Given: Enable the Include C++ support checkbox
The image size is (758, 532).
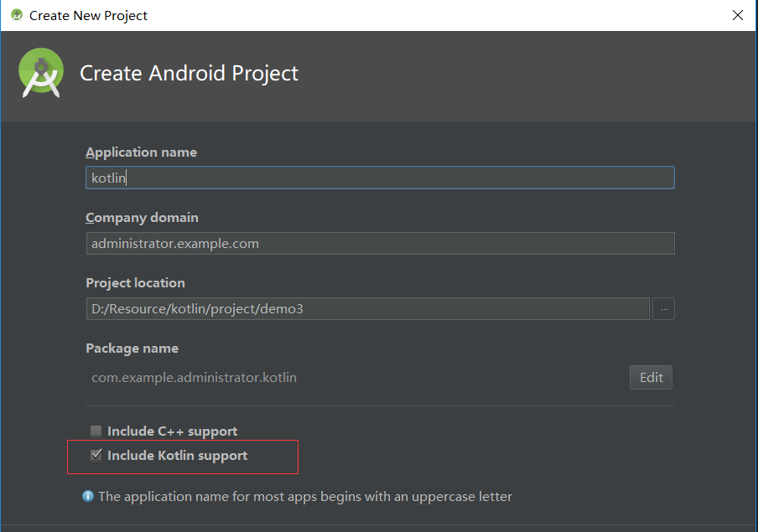Looking at the screenshot, I should (x=96, y=431).
